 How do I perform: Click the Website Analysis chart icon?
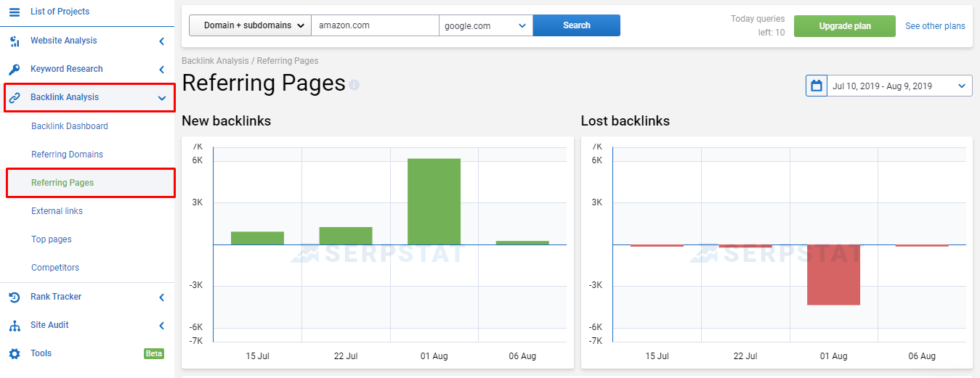[15, 41]
